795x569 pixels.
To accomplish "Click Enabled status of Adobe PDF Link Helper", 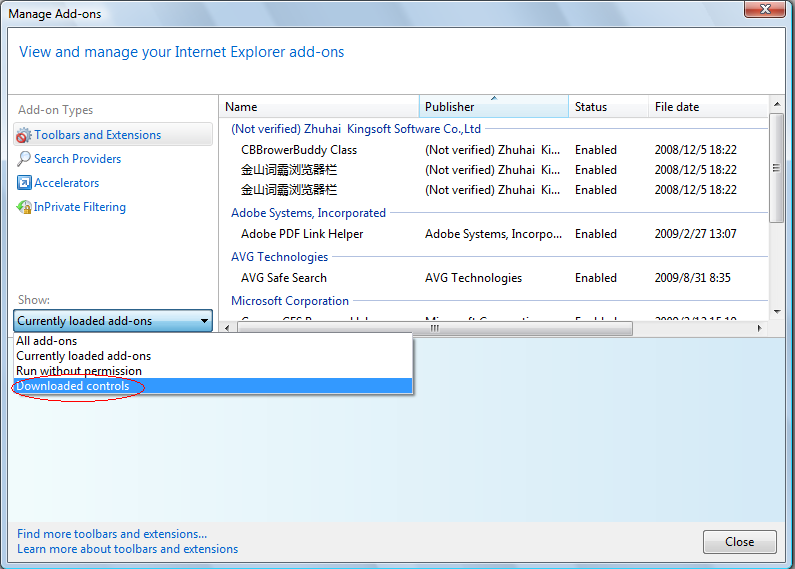I will click(x=596, y=234).
